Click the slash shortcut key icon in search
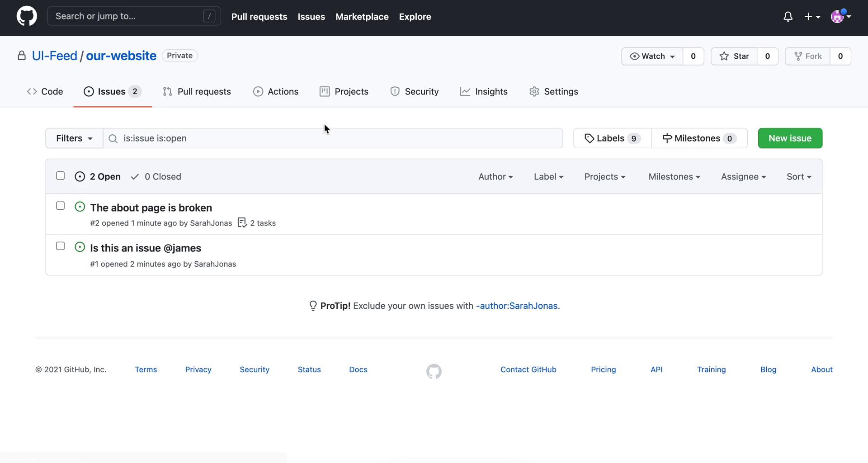Screen dimensions: 868x463 (209, 16)
